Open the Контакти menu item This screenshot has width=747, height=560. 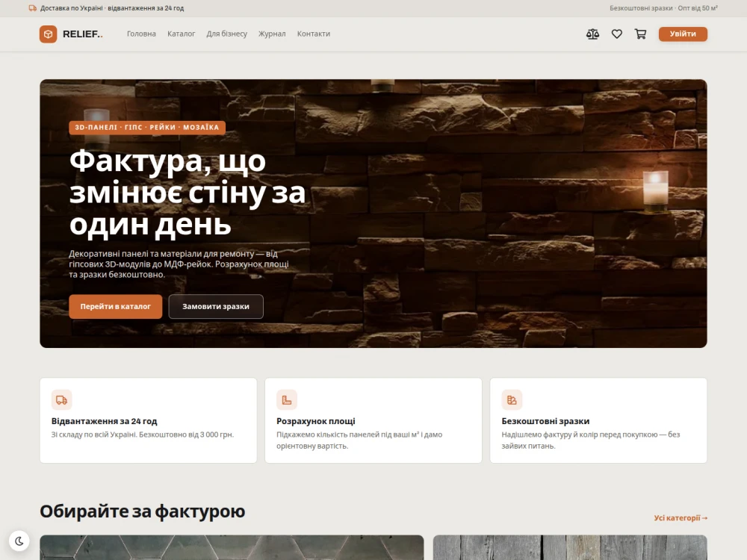314,34
